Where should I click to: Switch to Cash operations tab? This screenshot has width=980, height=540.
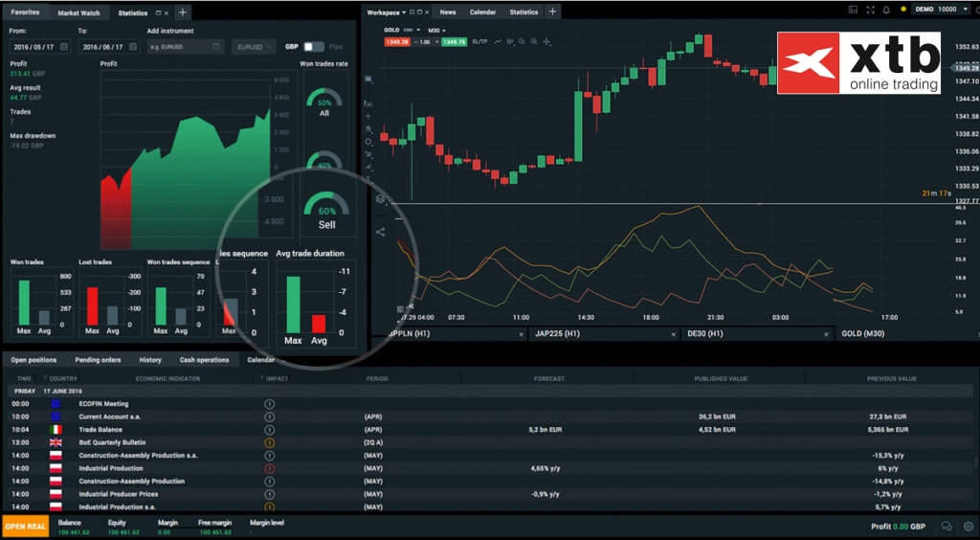click(205, 360)
